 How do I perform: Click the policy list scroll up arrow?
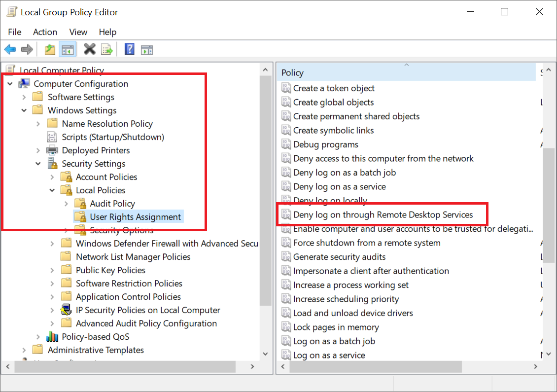(549, 70)
